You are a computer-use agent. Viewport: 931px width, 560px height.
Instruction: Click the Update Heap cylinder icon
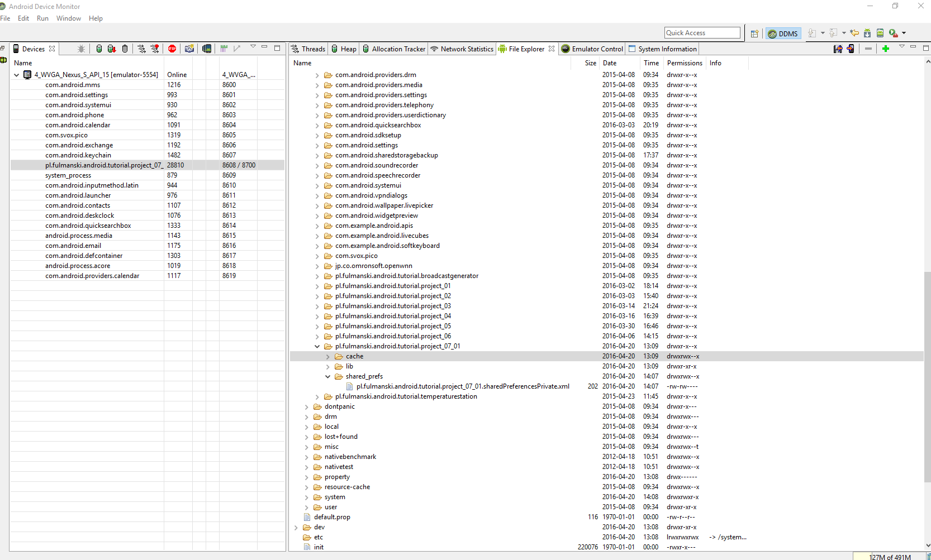[x=99, y=49]
